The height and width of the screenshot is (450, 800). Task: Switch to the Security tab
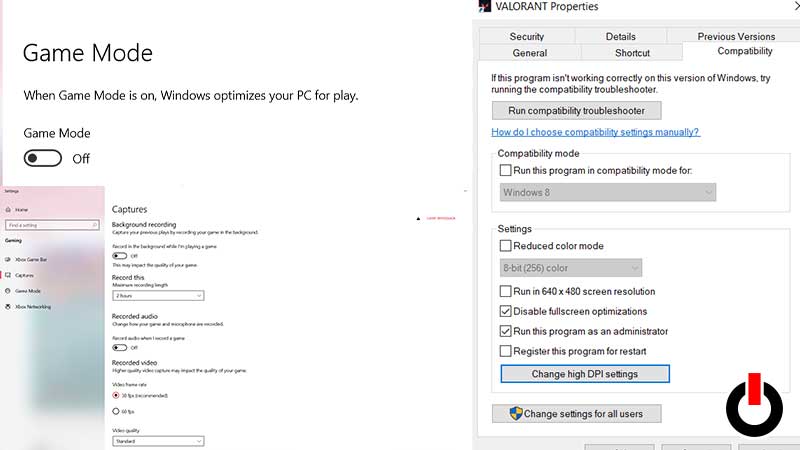click(x=527, y=36)
